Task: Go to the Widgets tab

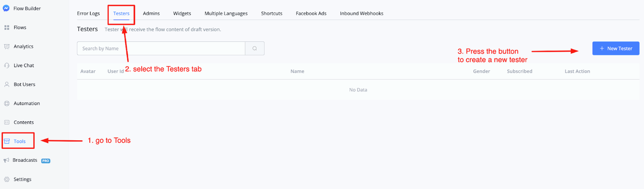Action: 182,13
